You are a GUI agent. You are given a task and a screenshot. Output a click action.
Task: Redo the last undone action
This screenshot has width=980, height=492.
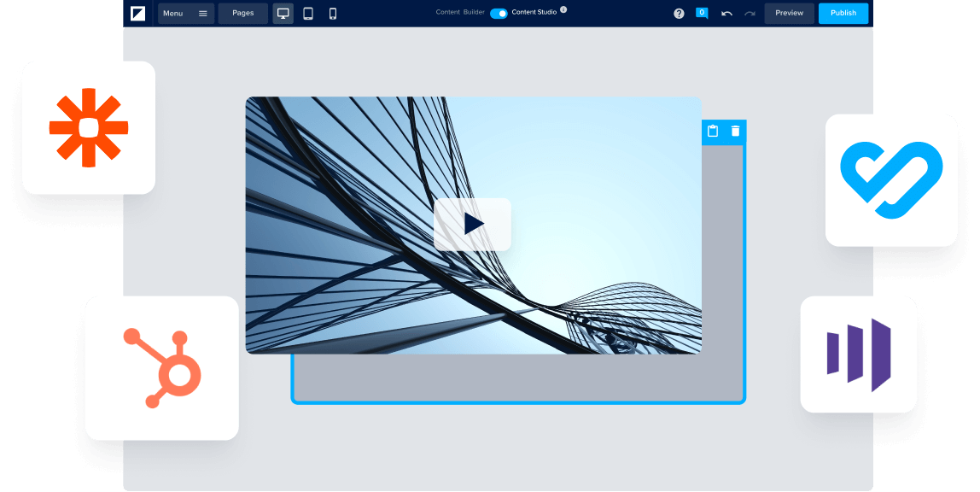(750, 14)
